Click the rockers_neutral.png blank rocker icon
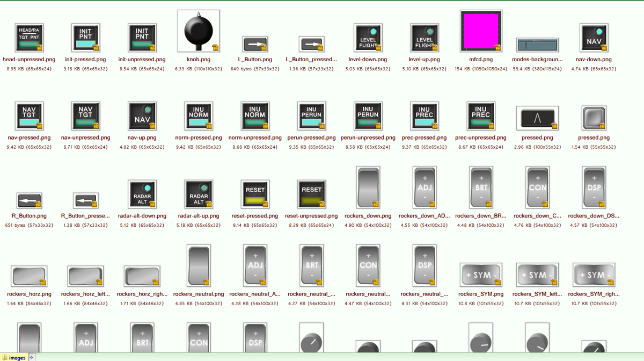This screenshot has height=361, width=644. [199, 266]
